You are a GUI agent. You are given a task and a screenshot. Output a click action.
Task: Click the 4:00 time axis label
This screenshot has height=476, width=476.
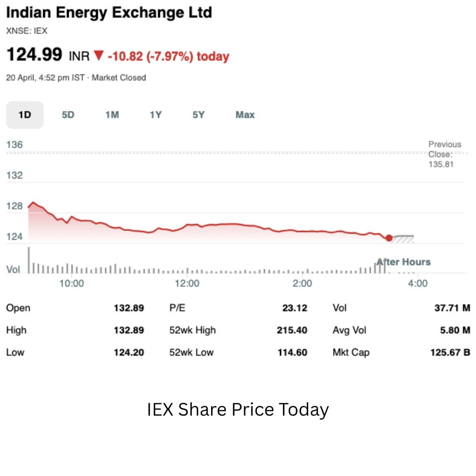[x=417, y=283]
